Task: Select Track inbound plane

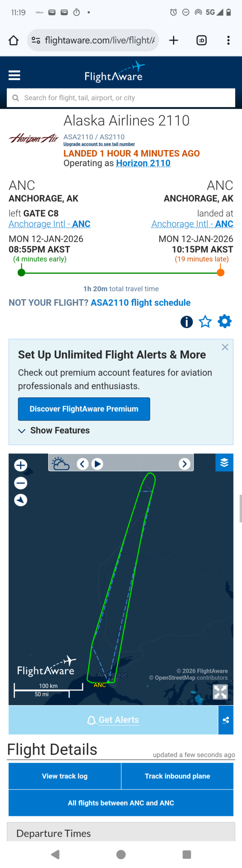Action: click(x=177, y=776)
